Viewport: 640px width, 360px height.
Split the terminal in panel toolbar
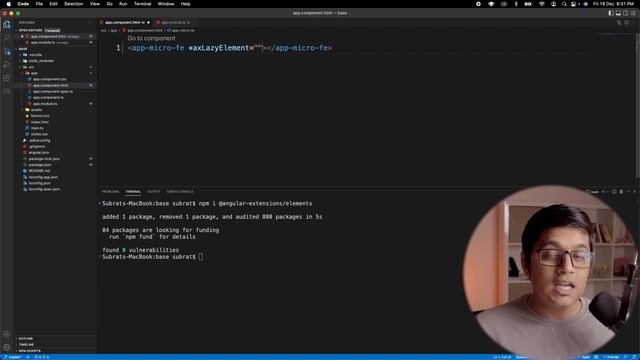click(614, 191)
